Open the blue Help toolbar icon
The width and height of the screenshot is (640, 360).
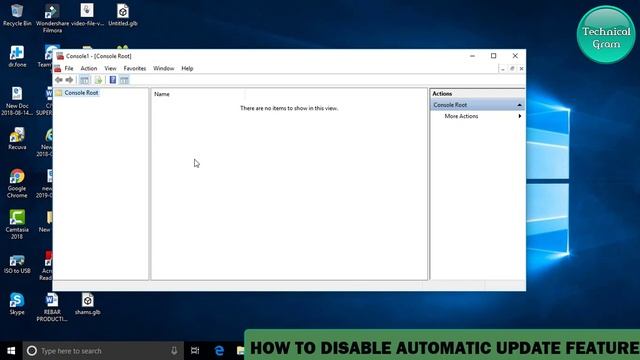(x=113, y=80)
